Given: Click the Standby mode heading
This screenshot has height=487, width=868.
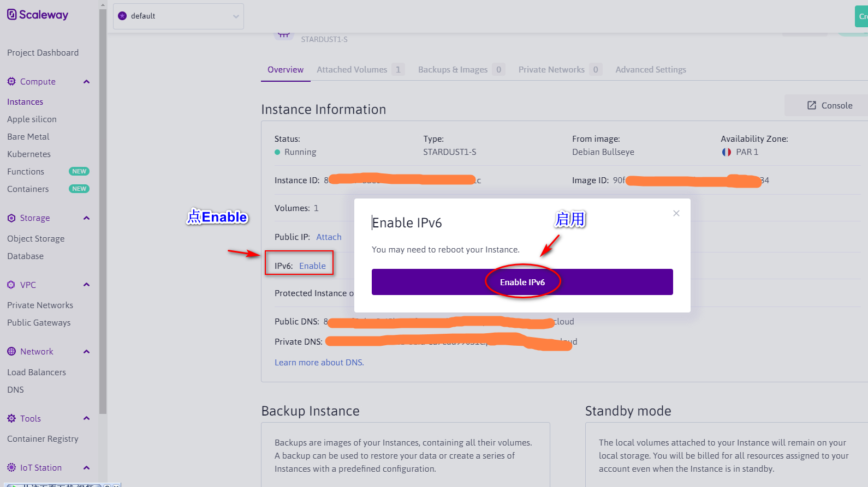Looking at the screenshot, I should [x=628, y=411].
